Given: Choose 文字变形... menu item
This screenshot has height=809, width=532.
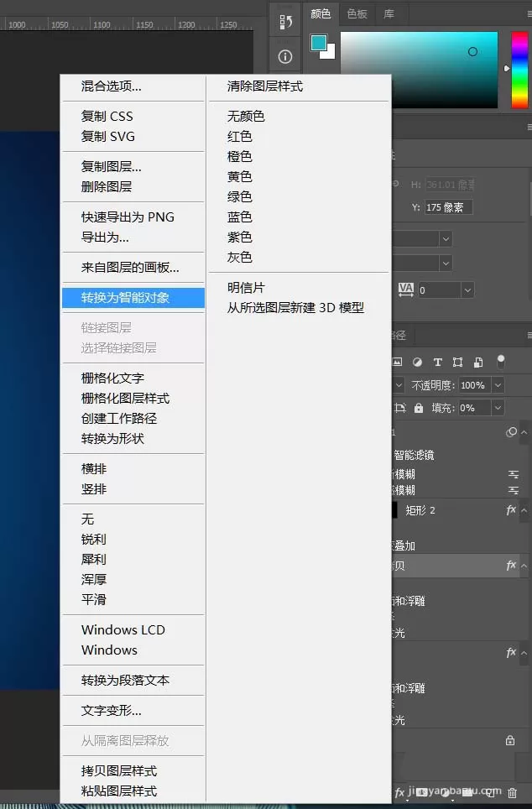Looking at the screenshot, I should 133,711.
